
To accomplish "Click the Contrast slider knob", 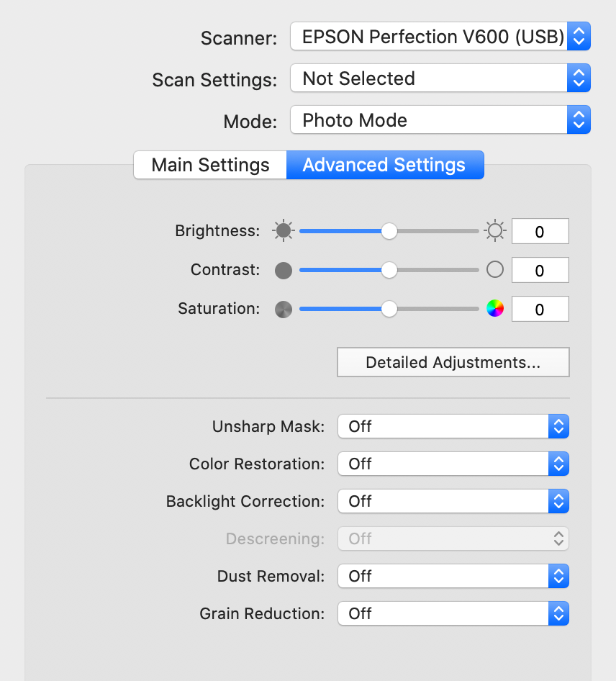I will [x=389, y=270].
